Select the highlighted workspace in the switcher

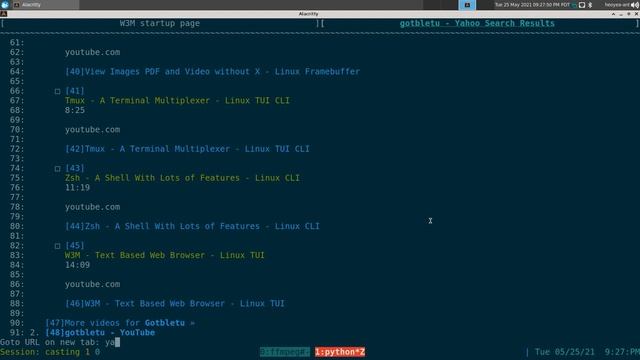point(467,5)
